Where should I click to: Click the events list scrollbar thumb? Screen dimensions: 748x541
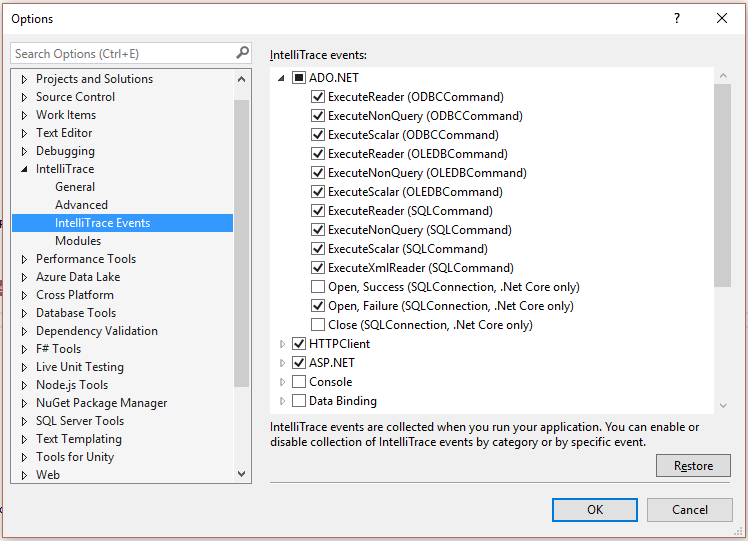723,186
